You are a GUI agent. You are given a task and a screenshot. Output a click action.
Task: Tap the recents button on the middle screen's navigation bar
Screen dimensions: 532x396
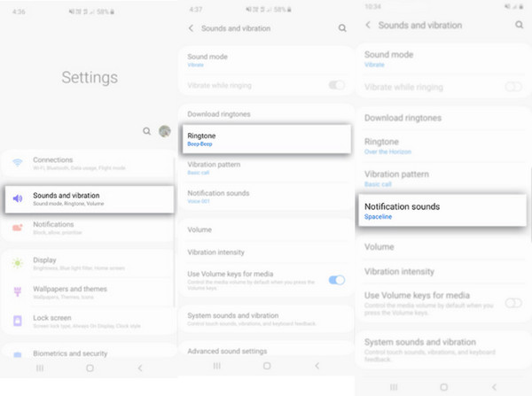tap(216, 366)
